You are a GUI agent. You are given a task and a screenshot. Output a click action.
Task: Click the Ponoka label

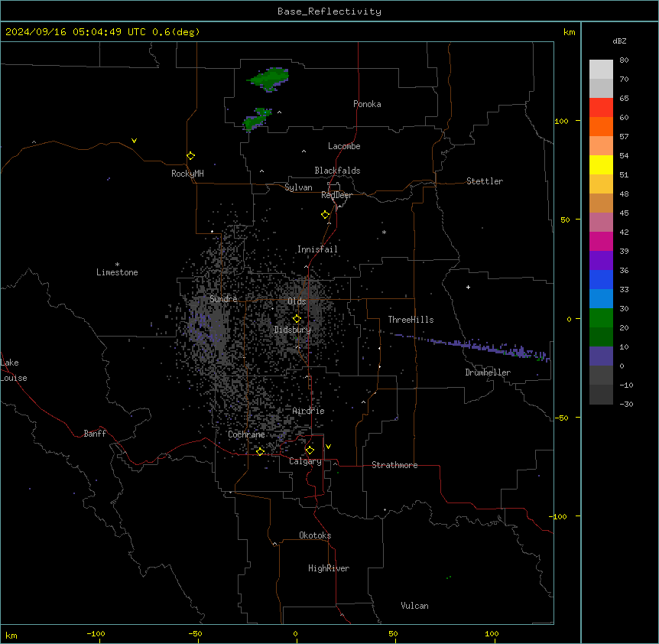point(367,104)
